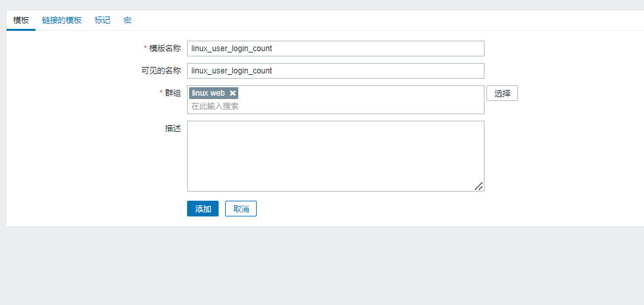644x305 pixels.
Task: Focus the 模版名称 input field
Action: (x=335, y=49)
